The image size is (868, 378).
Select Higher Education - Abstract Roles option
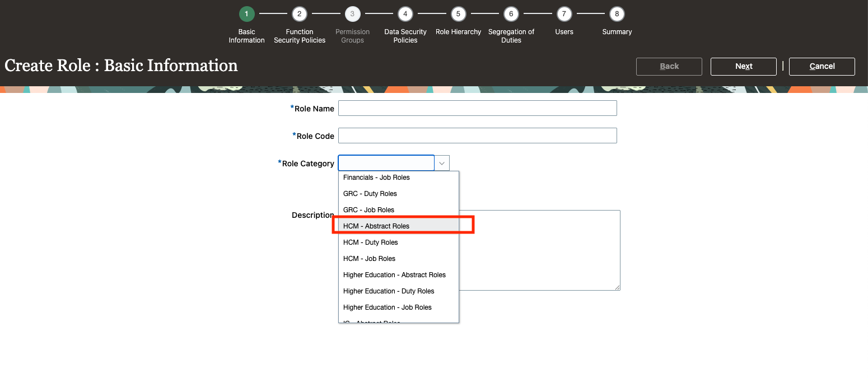tap(394, 275)
